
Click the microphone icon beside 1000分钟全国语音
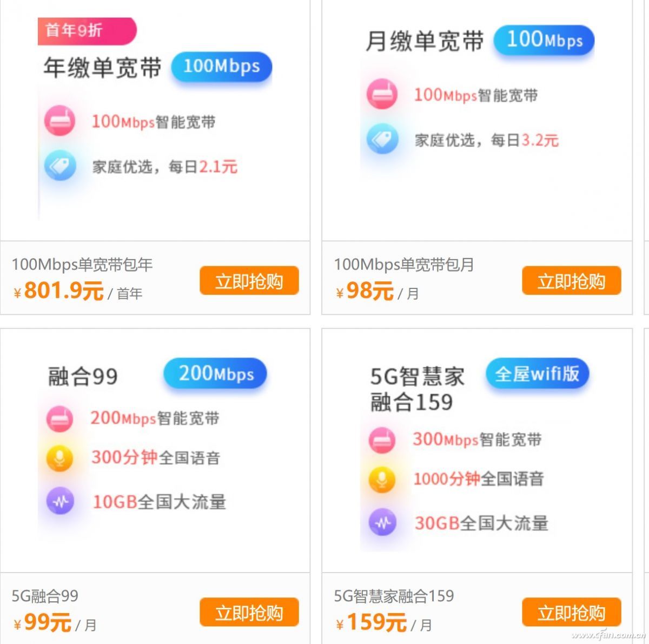tap(382, 479)
